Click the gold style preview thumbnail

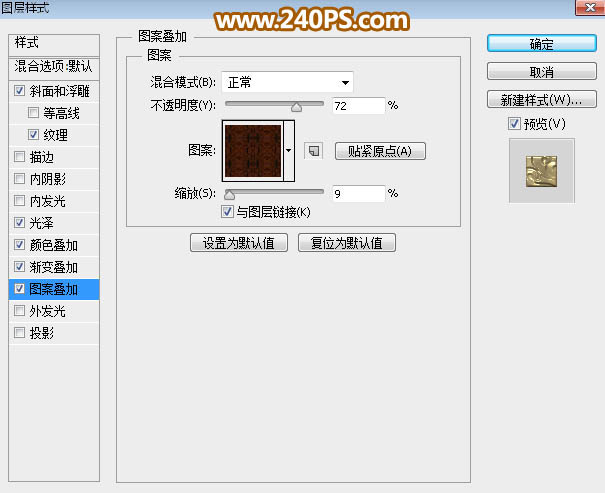[x=542, y=171]
